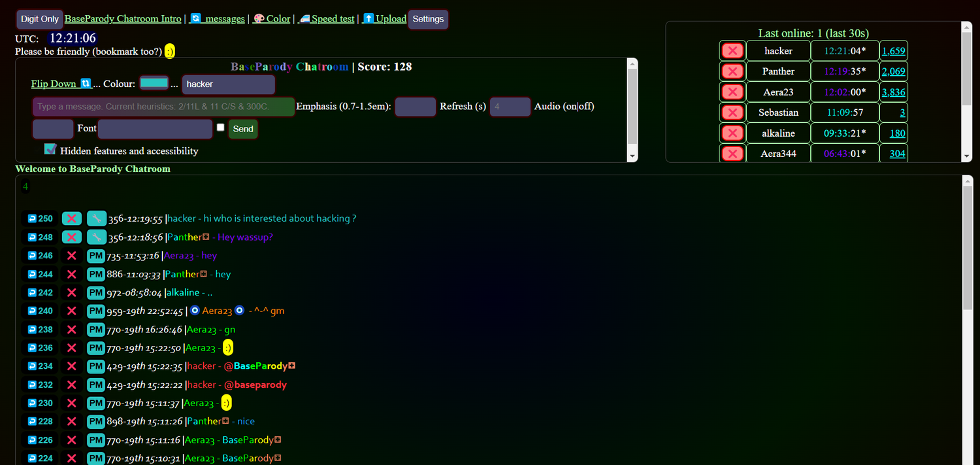The image size is (980, 465).
Task: Click the teal Colour swatch
Action: 154,84
